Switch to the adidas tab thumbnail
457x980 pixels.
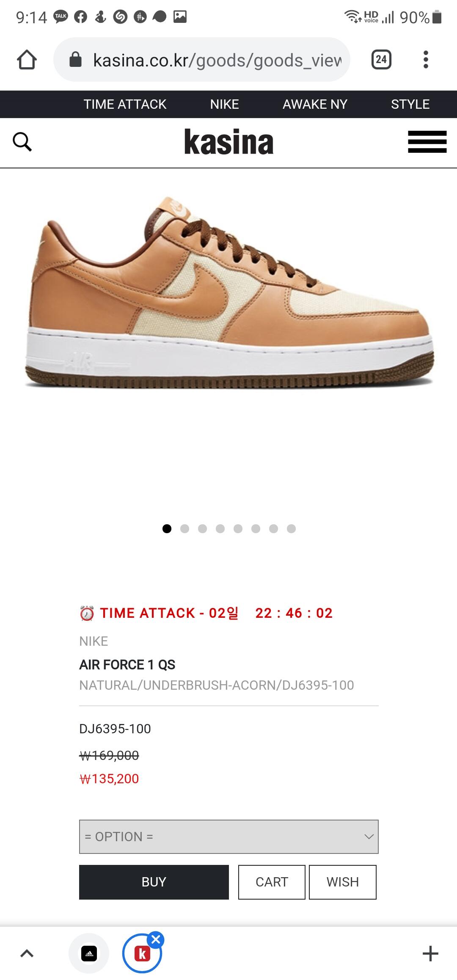[89, 954]
